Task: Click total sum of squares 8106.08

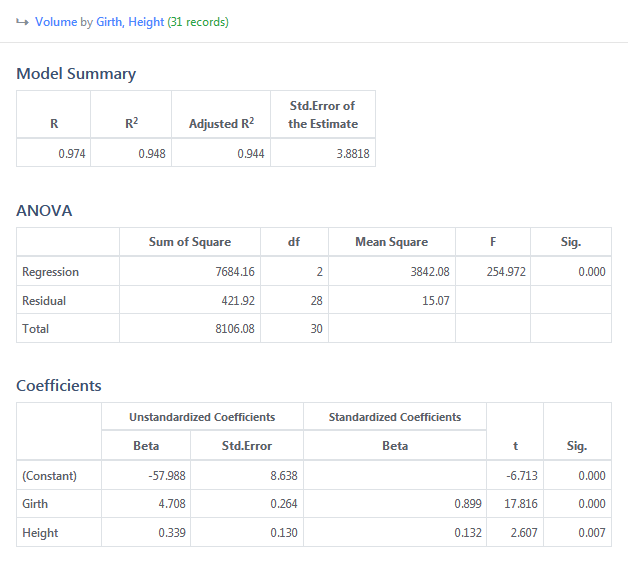Action: [x=235, y=329]
